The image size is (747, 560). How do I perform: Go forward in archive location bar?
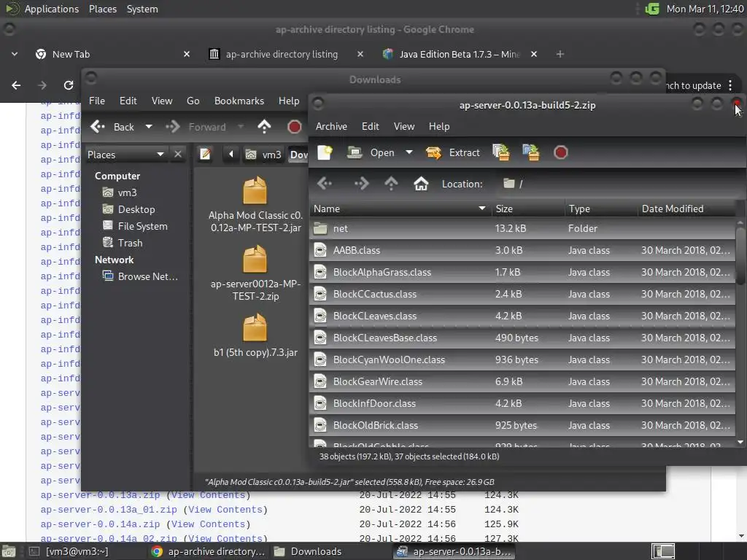click(361, 183)
